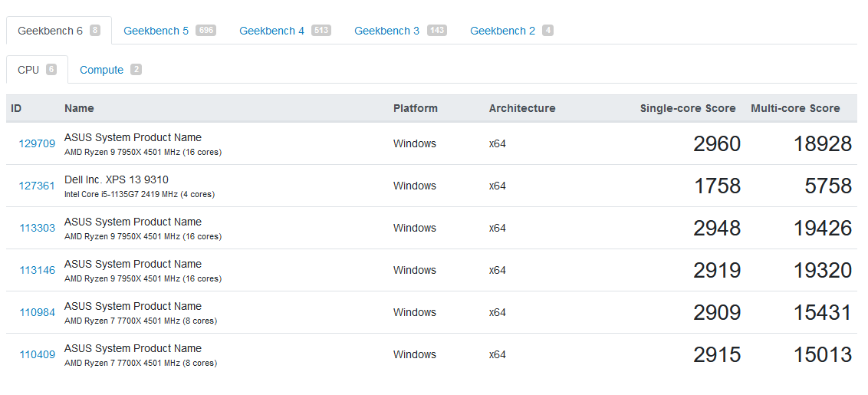Click the Name column header

pos(79,109)
